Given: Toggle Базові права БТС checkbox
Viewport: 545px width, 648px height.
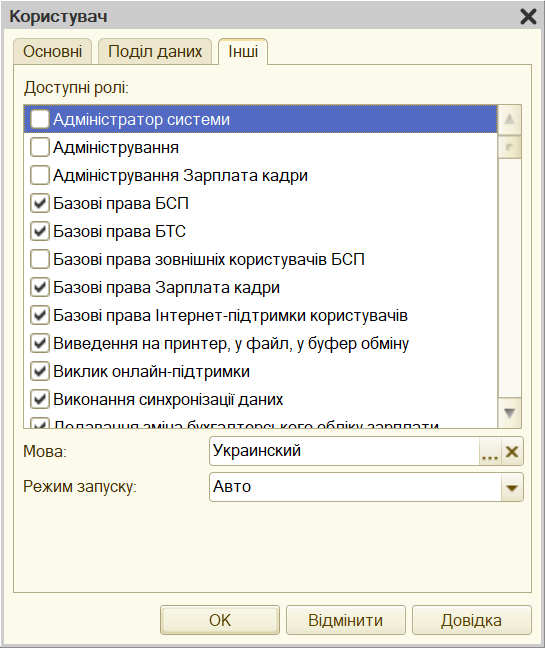Looking at the screenshot, I should pyautogui.click(x=40, y=231).
